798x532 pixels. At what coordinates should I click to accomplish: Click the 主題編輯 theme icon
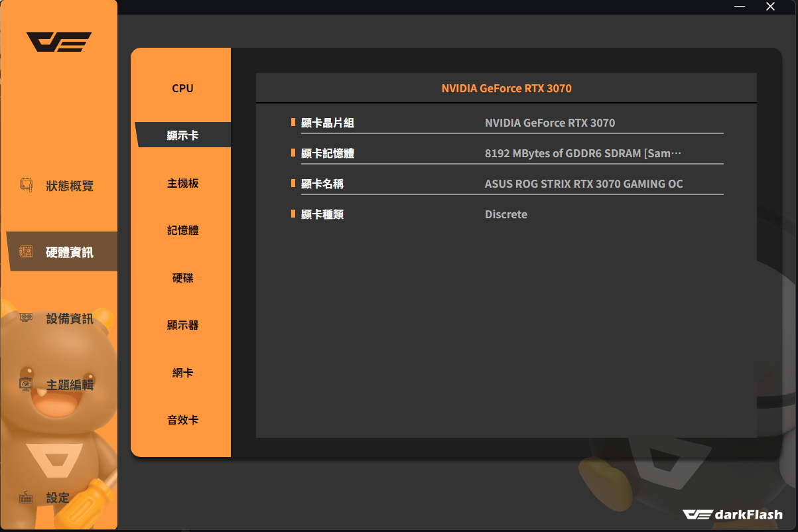click(x=26, y=385)
